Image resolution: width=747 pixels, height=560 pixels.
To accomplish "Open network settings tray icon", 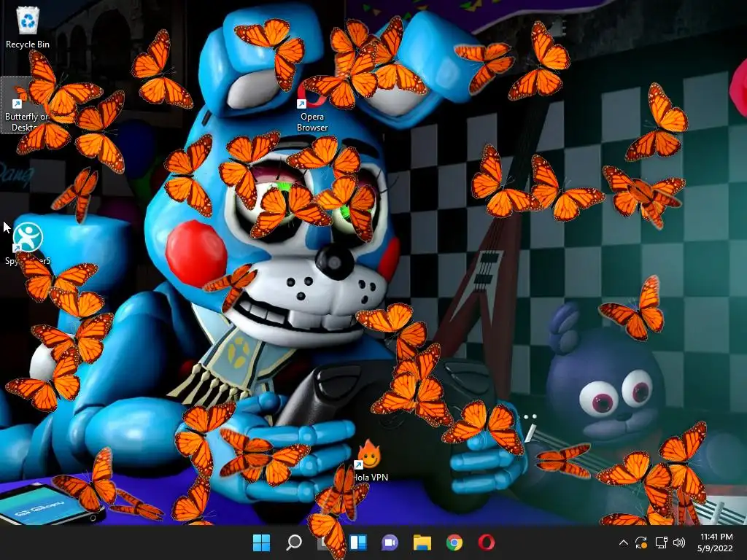I will click(661, 542).
